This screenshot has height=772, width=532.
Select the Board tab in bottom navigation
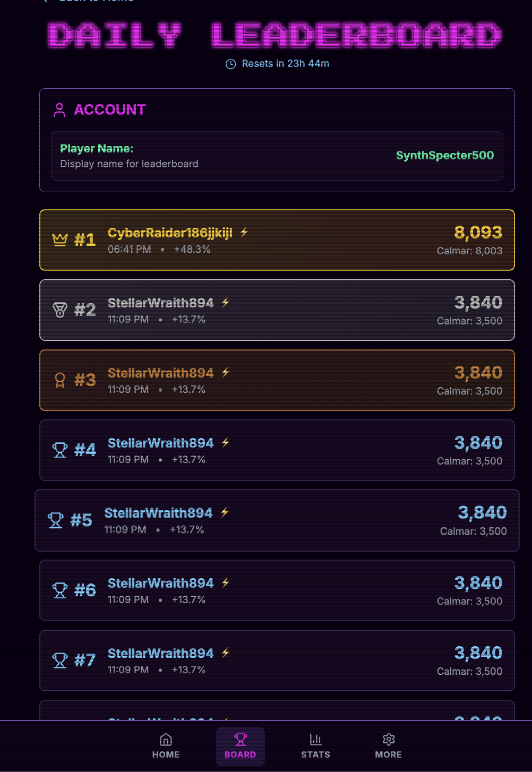[x=241, y=746]
